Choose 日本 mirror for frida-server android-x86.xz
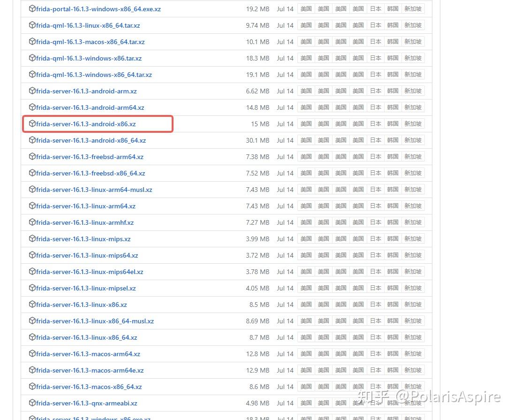The height and width of the screenshot is (420, 514). point(375,124)
